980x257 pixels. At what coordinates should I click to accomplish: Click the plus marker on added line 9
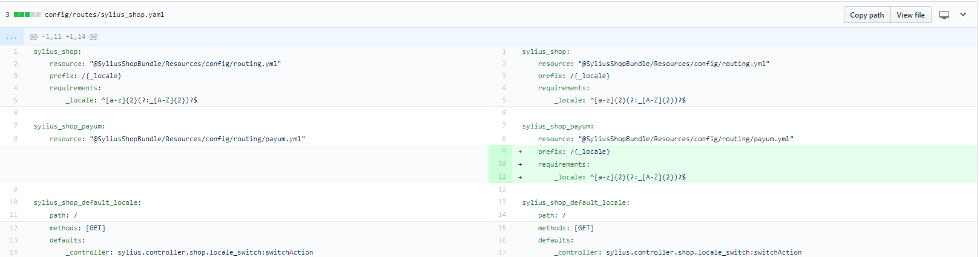coord(520,152)
